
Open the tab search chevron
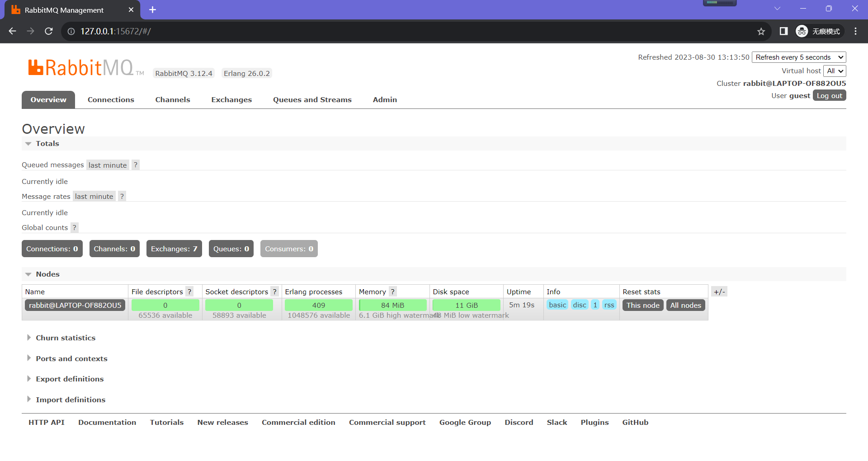point(777,9)
